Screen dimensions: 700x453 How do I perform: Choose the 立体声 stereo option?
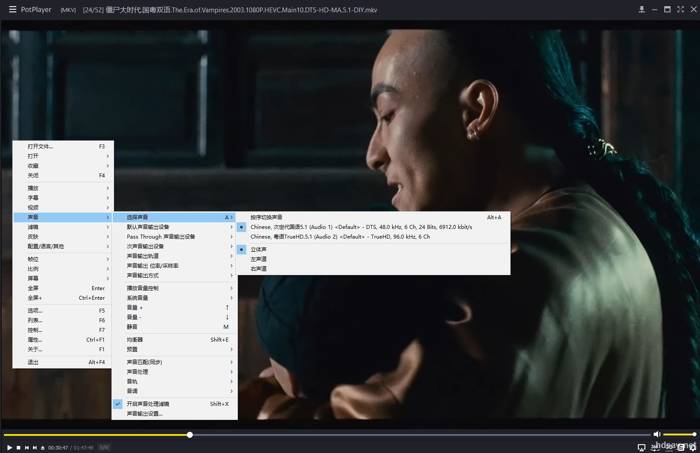tap(373, 249)
